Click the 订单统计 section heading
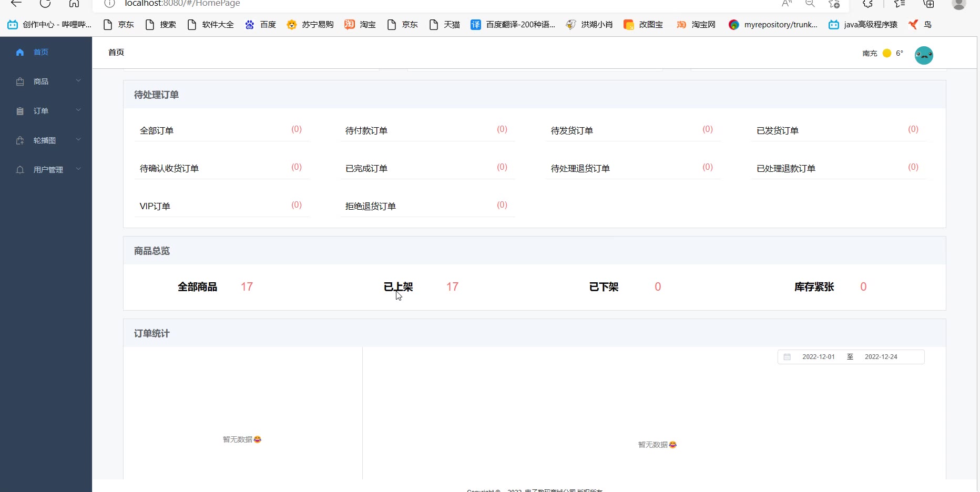 [x=151, y=334]
